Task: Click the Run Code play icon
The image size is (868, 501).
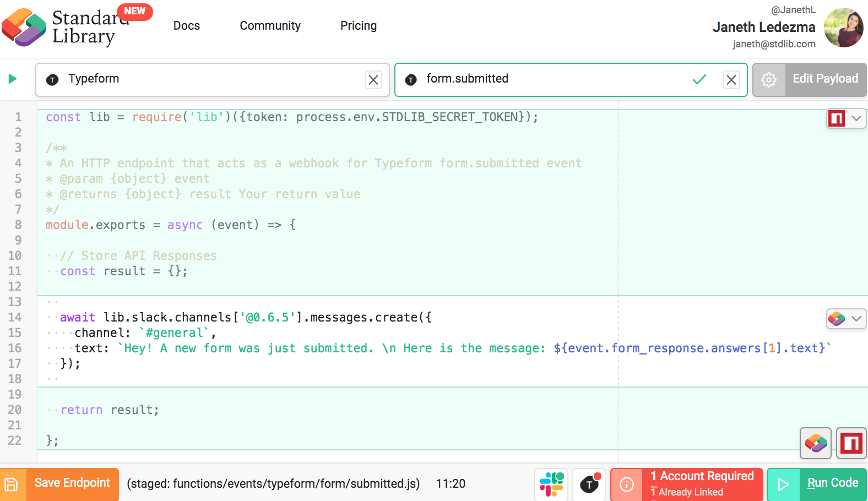Action: pyautogui.click(x=783, y=484)
